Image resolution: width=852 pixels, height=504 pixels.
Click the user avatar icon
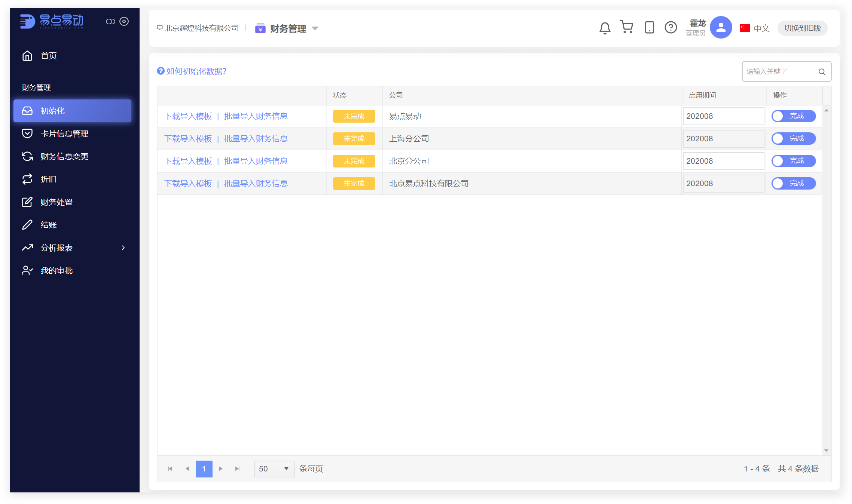pyautogui.click(x=721, y=27)
